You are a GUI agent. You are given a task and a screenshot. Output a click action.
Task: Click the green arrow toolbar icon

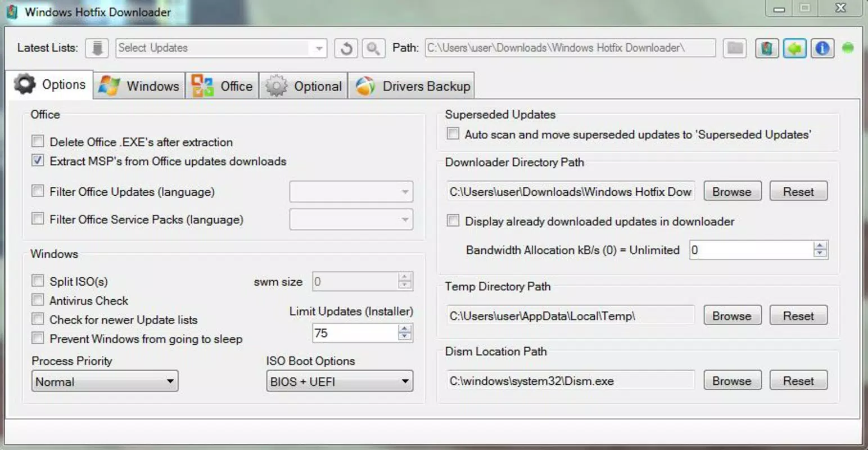pyautogui.click(x=794, y=48)
